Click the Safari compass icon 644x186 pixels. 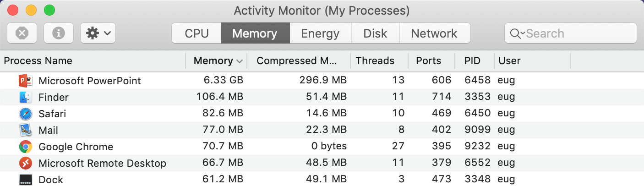pyautogui.click(x=25, y=114)
